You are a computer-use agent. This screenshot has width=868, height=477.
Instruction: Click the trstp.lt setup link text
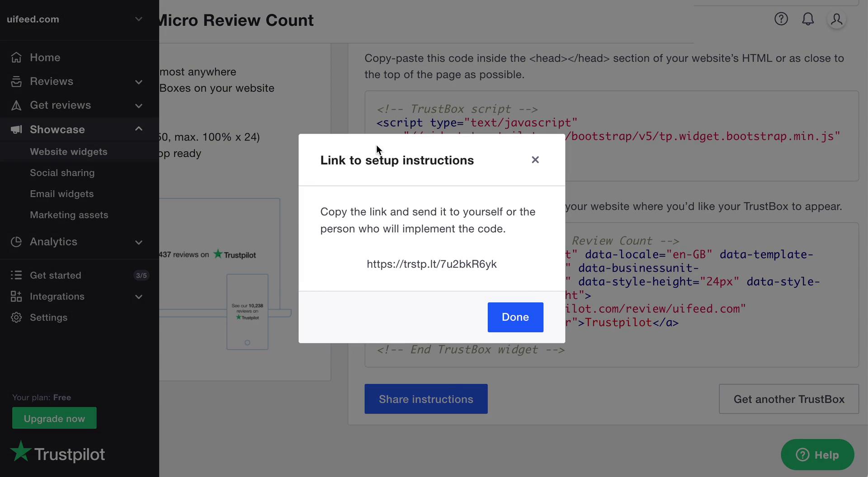pyautogui.click(x=432, y=264)
